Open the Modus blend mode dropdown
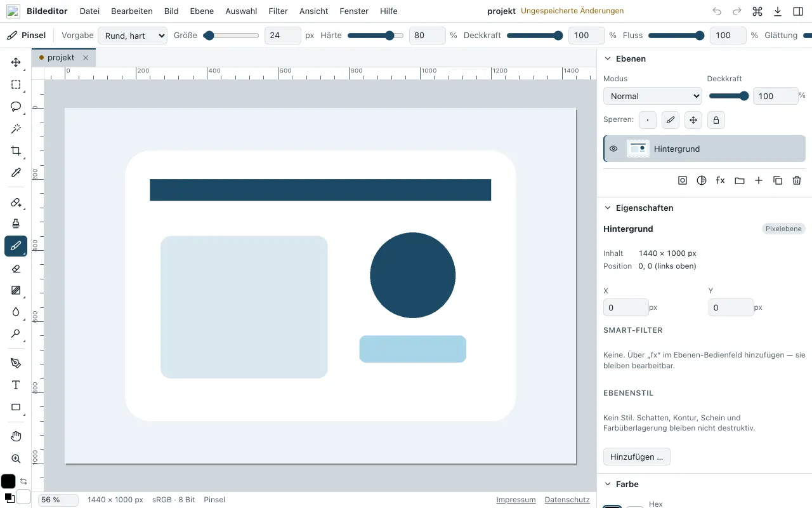 (x=652, y=96)
